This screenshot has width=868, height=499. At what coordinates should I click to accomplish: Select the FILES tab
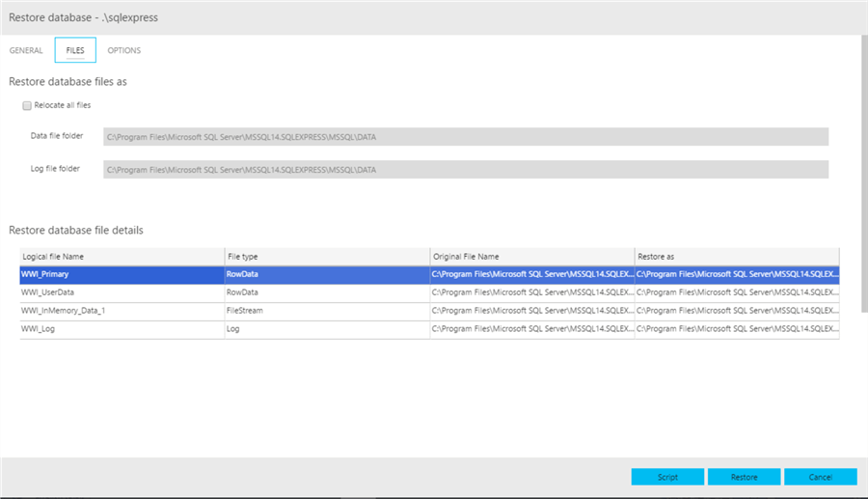(x=75, y=50)
